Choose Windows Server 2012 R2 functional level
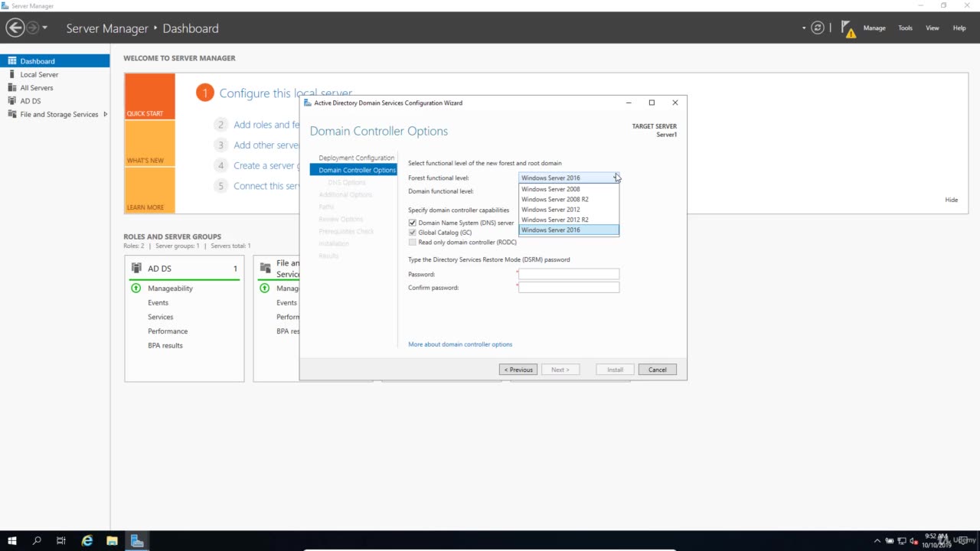 click(569, 220)
